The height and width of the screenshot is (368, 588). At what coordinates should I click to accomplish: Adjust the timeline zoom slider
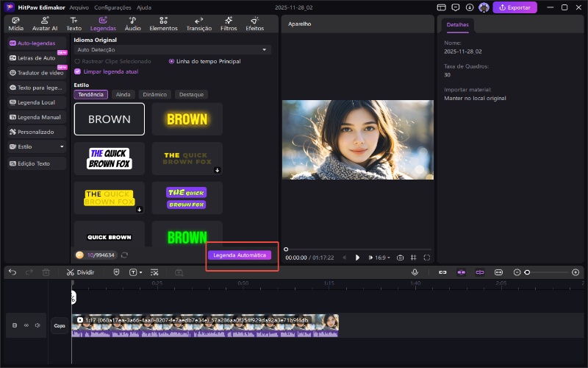(527, 272)
